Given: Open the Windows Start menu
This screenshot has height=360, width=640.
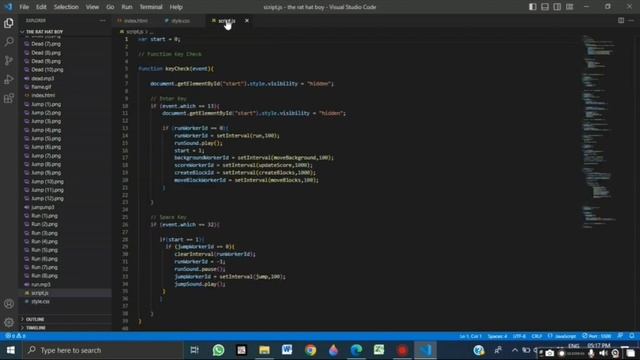Looking at the screenshot, I should [11, 350].
